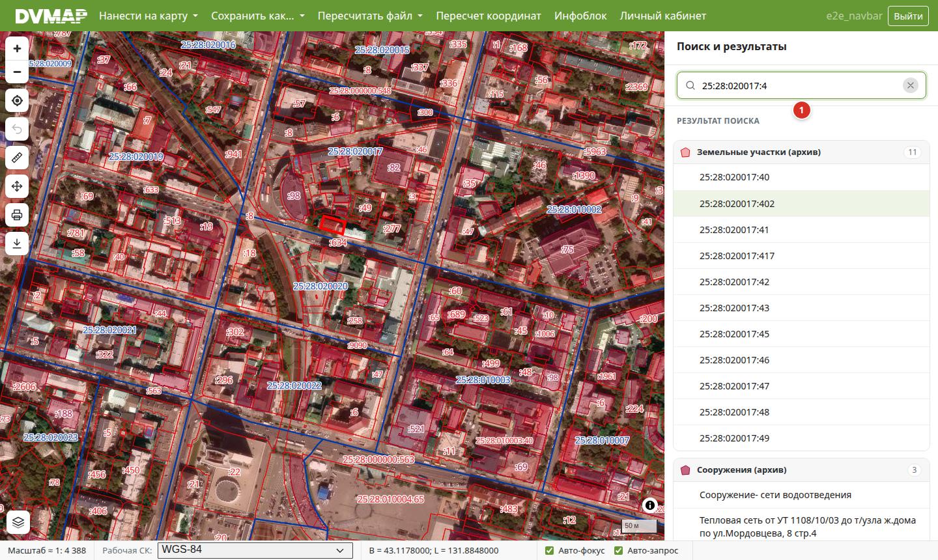Select result 25:28:020017:48
This screenshot has width=938, height=560.
coord(801,412)
